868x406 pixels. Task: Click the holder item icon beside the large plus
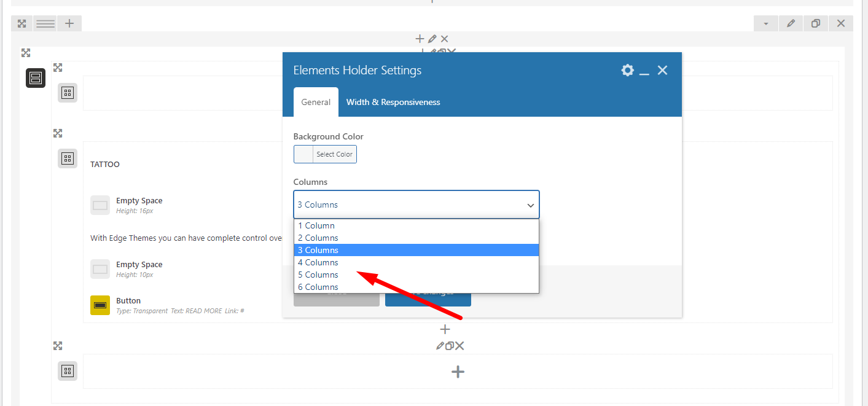(x=68, y=371)
